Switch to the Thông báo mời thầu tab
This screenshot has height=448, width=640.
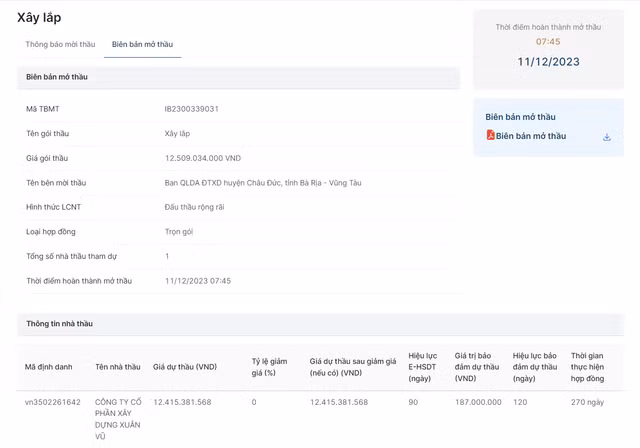60,45
